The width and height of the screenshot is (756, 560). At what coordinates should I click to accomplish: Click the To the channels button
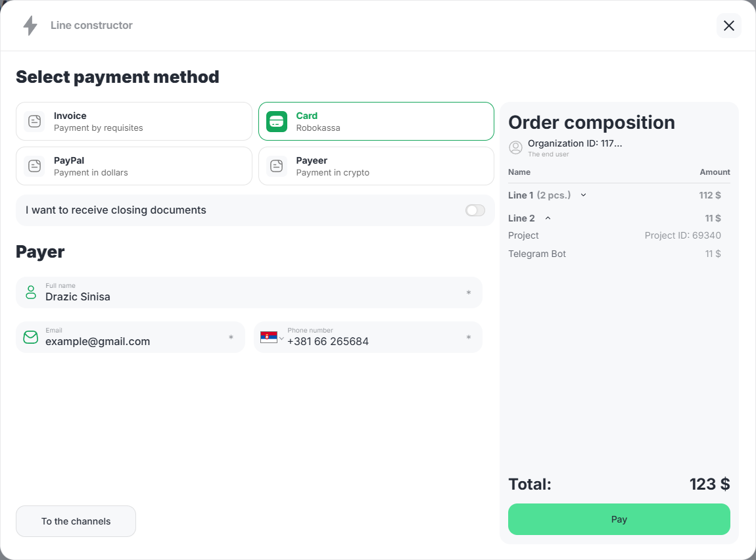[76, 521]
